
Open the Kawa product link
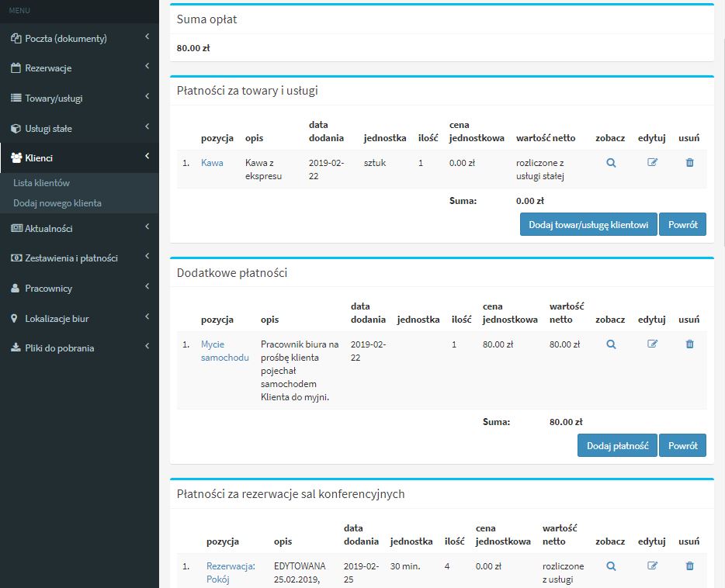(212, 163)
